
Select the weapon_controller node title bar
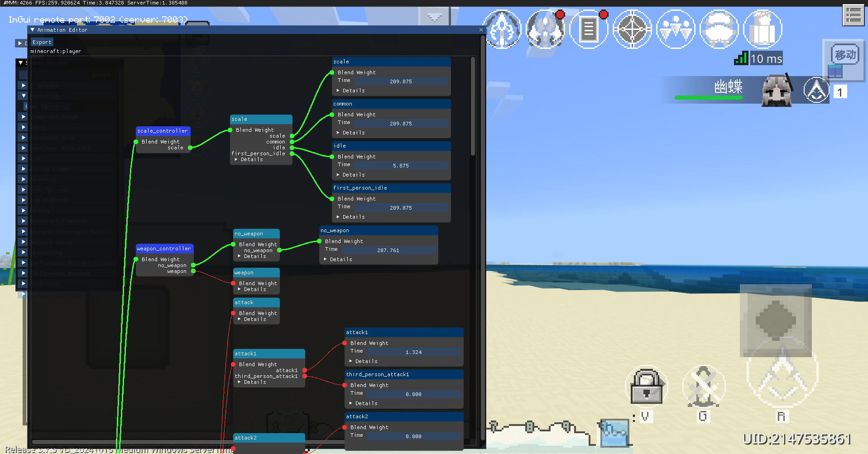point(164,249)
